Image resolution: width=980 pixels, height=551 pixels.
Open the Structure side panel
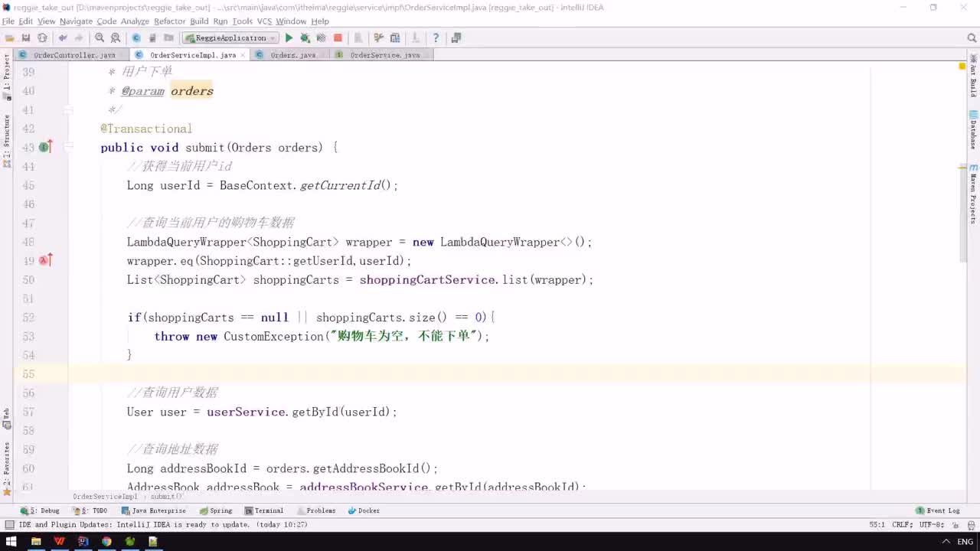click(x=7, y=142)
